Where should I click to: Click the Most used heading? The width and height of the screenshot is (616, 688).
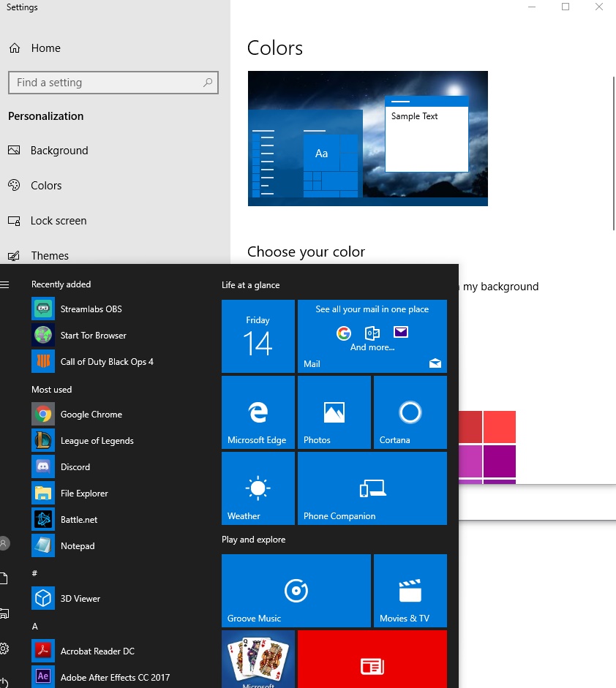51,390
